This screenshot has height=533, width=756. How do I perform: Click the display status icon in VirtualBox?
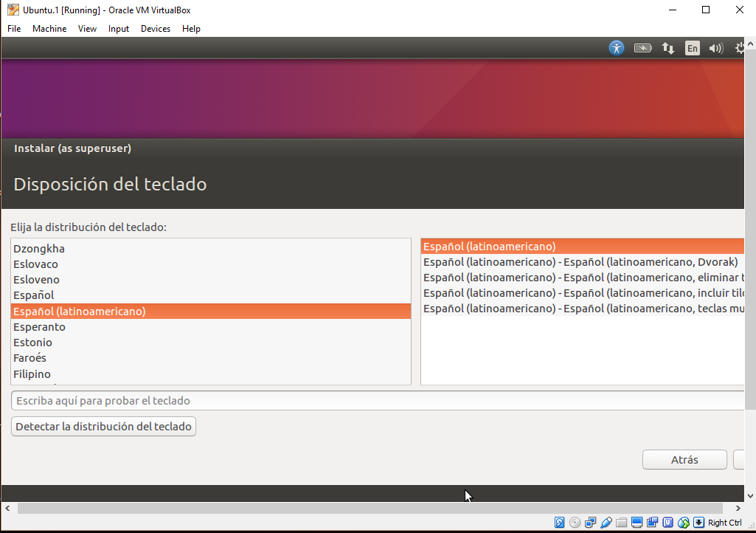[x=637, y=522]
